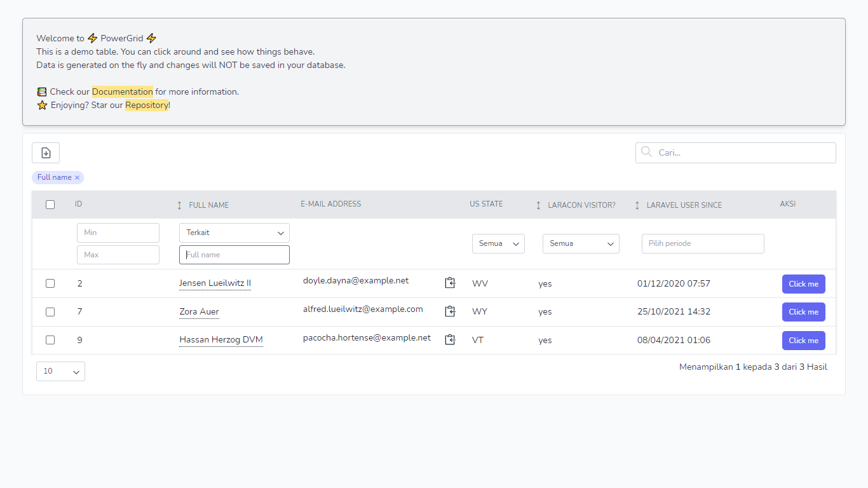Image resolution: width=868 pixels, height=488 pixels.
Task: Click the Pilih periode date field
Action: tap(703, 243)
